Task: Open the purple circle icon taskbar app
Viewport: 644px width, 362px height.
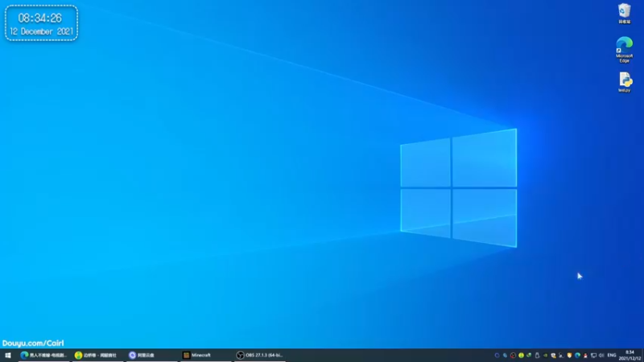Action: click(x=151, y=356)
